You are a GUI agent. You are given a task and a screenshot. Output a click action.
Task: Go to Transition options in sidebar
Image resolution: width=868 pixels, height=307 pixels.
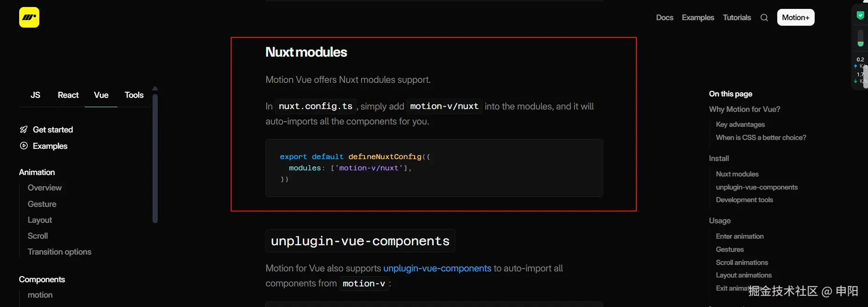[x=59, y=252]
